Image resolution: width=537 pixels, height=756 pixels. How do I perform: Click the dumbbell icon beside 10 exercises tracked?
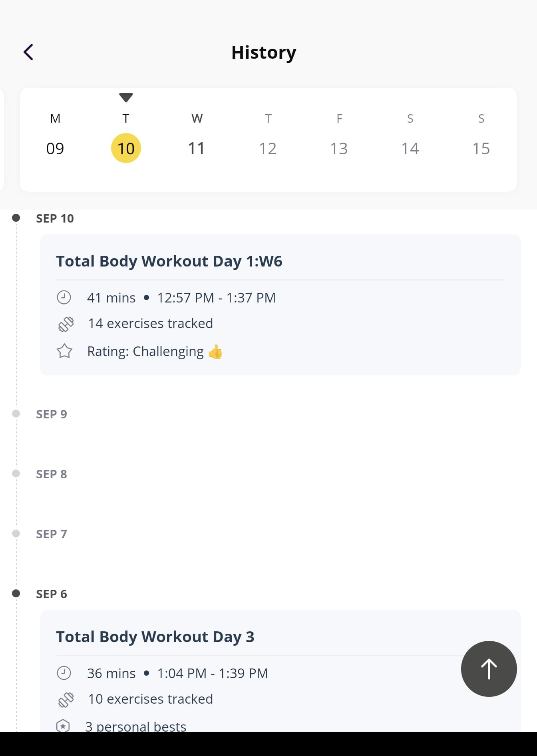click(x=66, y=700)
